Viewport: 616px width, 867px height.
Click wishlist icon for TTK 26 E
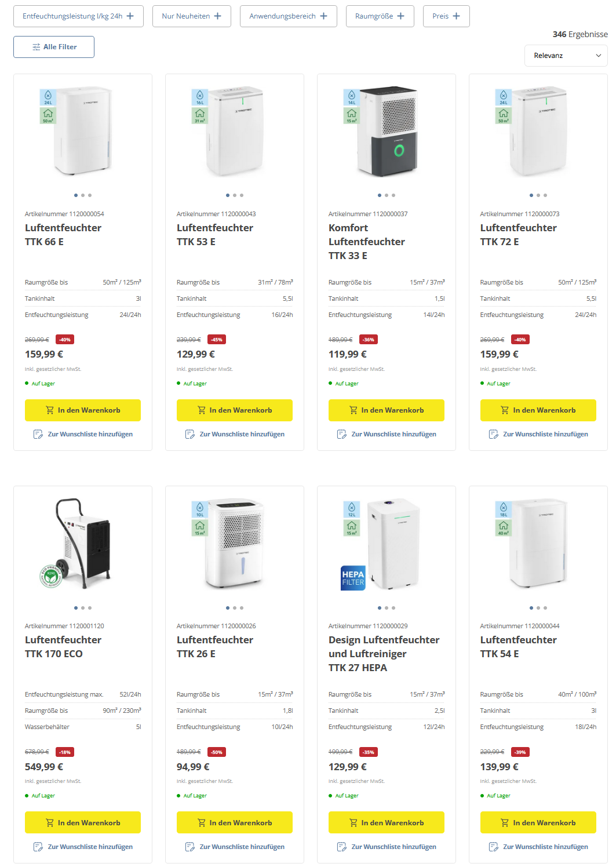[190, 847]
